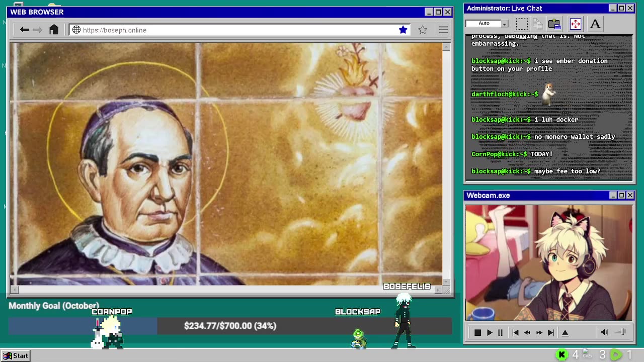
Task: Click the address bar URL field
Action: click(239, 30)
